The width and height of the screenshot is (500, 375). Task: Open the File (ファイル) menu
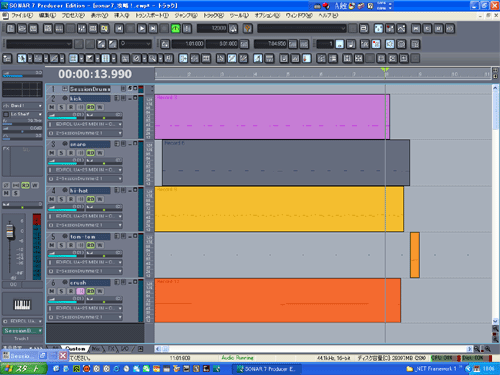point(22,15)
